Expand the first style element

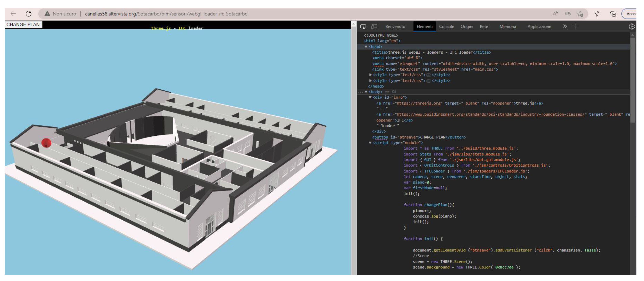pos(370,75)
